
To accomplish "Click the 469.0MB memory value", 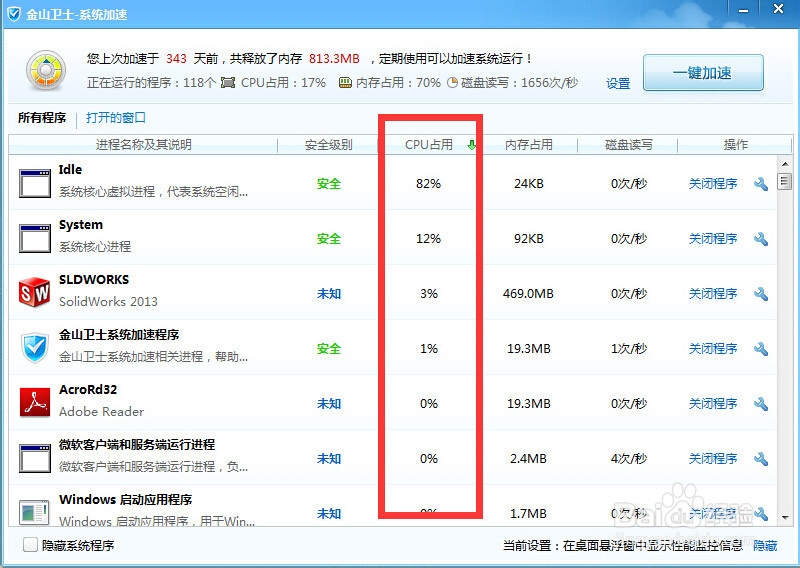I will tap(528, 294).
